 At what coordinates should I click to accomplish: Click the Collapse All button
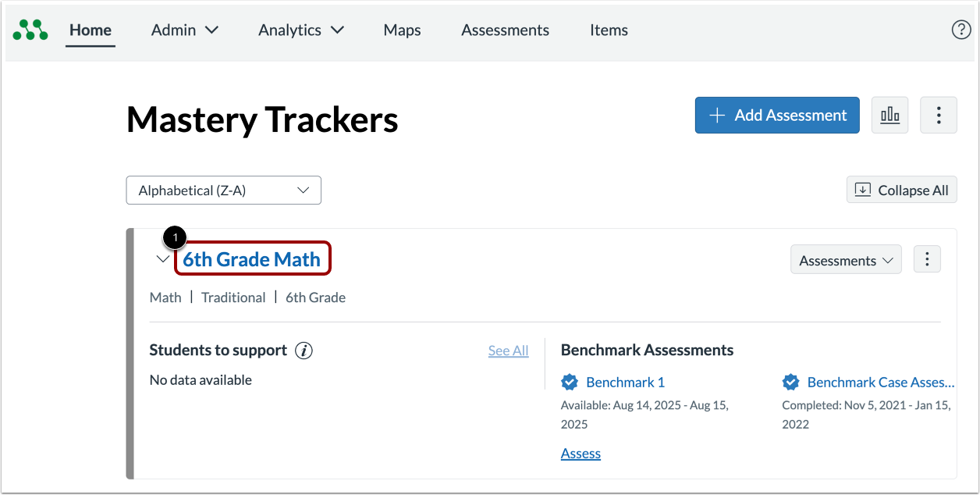(x=901, y=190)
